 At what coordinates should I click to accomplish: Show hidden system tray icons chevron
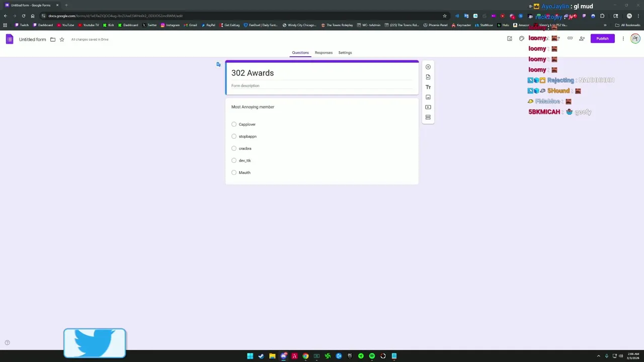(598, 356)
